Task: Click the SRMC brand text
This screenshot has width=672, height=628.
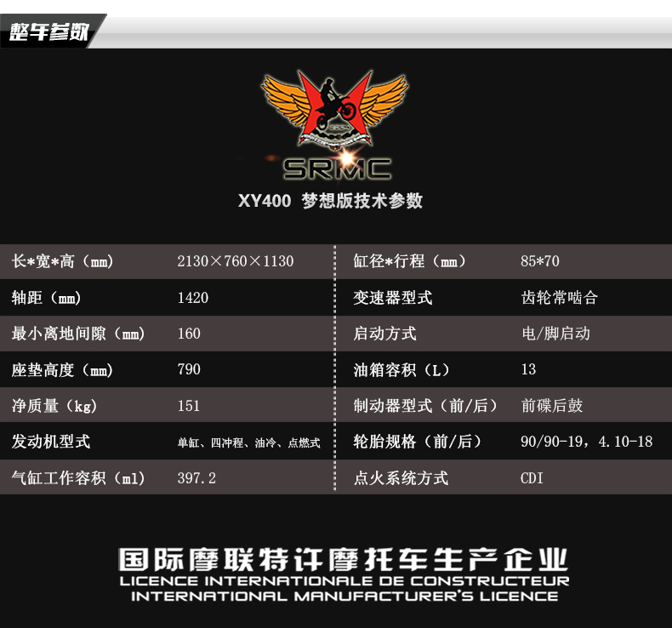Action: click(x=337, y=168)
